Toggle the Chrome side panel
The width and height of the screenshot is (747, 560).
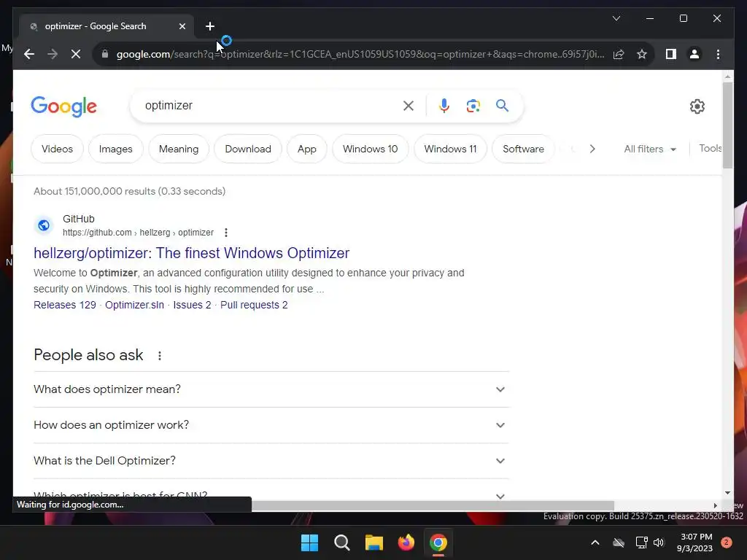click(x=671, y=54)
